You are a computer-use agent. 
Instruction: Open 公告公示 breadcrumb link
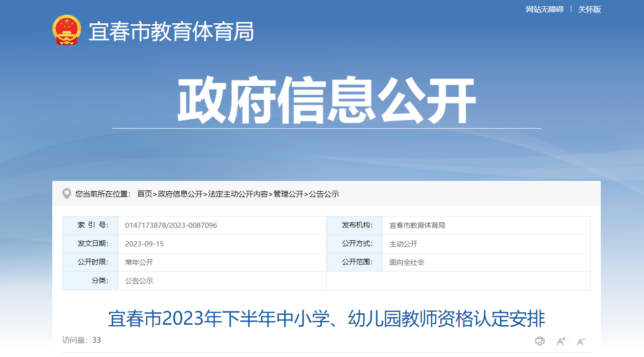(324, 194)
